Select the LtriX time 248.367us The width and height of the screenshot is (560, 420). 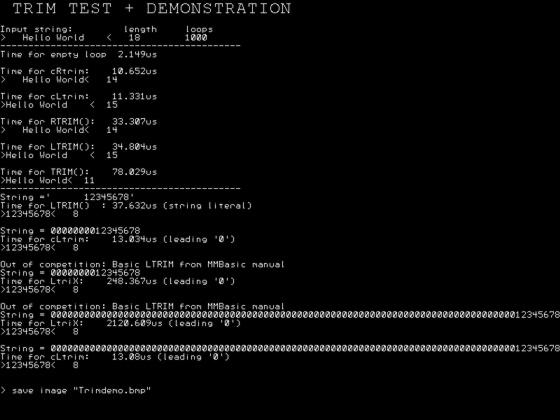point(131,281)
